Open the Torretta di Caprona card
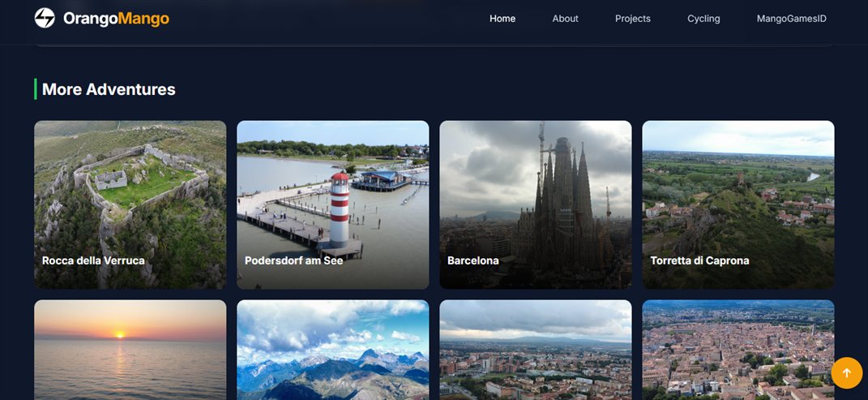The height and width of the screenshot is (400, 868). click(738, 204)
